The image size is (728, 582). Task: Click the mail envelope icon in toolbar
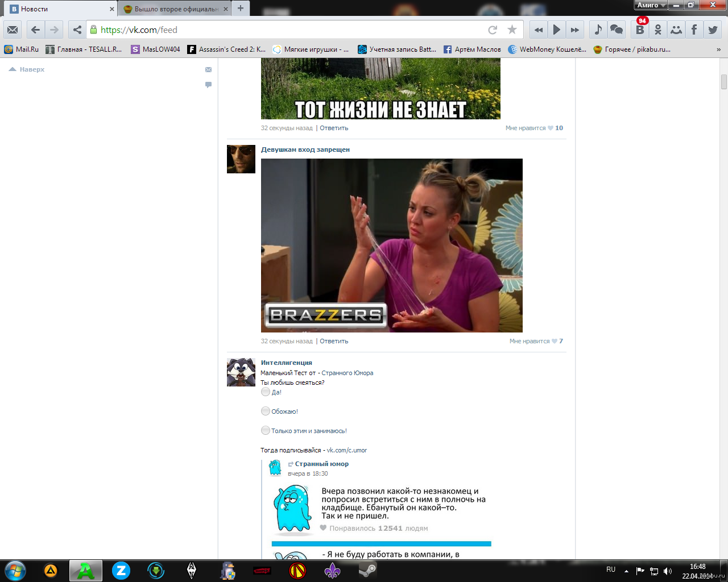coord(13,30)
